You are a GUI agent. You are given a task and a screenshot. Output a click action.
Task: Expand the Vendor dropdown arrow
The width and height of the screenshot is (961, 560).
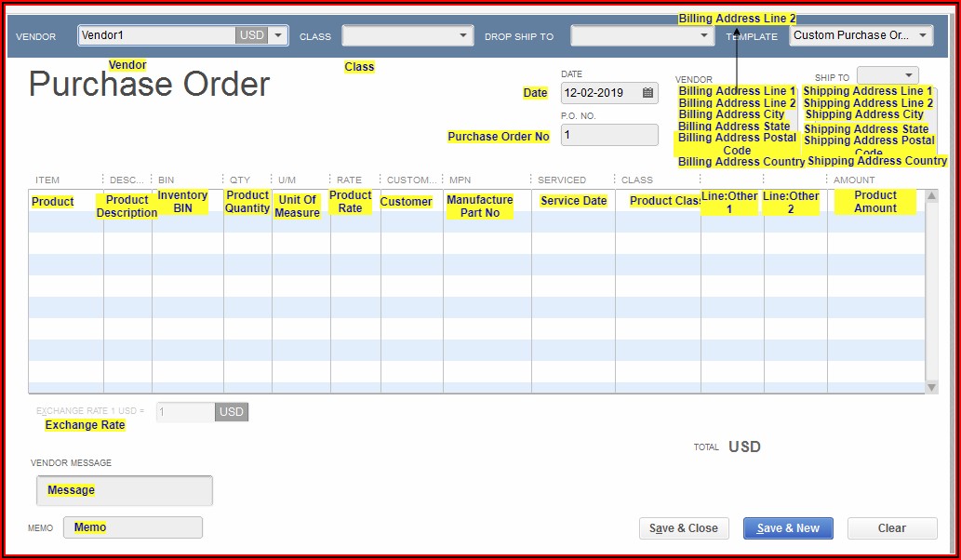click(x=277, y=35)
